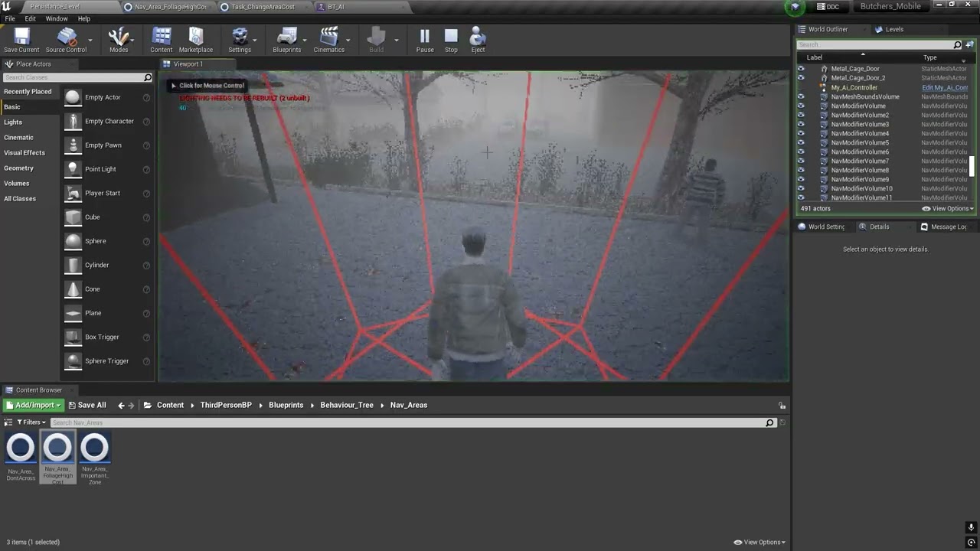This screenshot has width=980, height=551.
Task: Open Modes dropdown arrow
Action: tap(132, 40)
